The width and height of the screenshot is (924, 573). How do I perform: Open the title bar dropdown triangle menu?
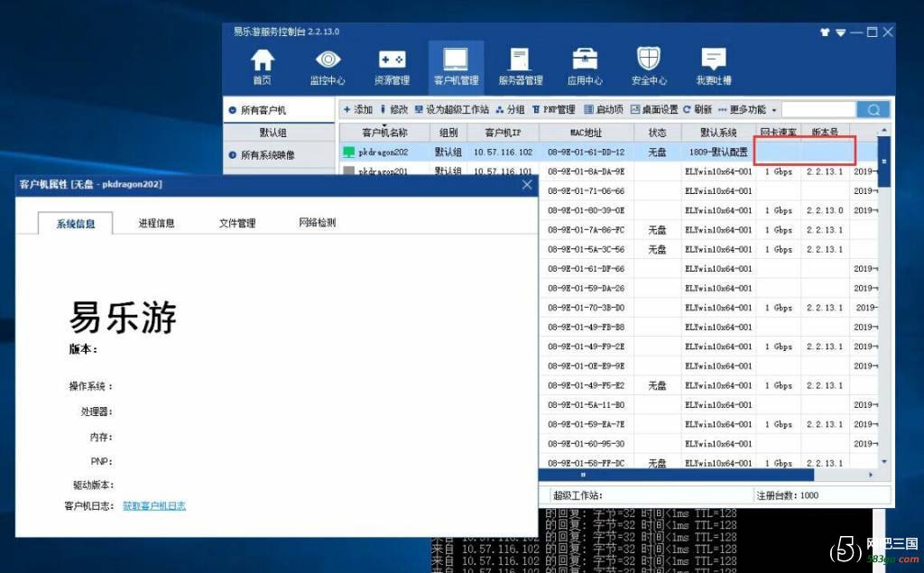(x=840, y=32)
